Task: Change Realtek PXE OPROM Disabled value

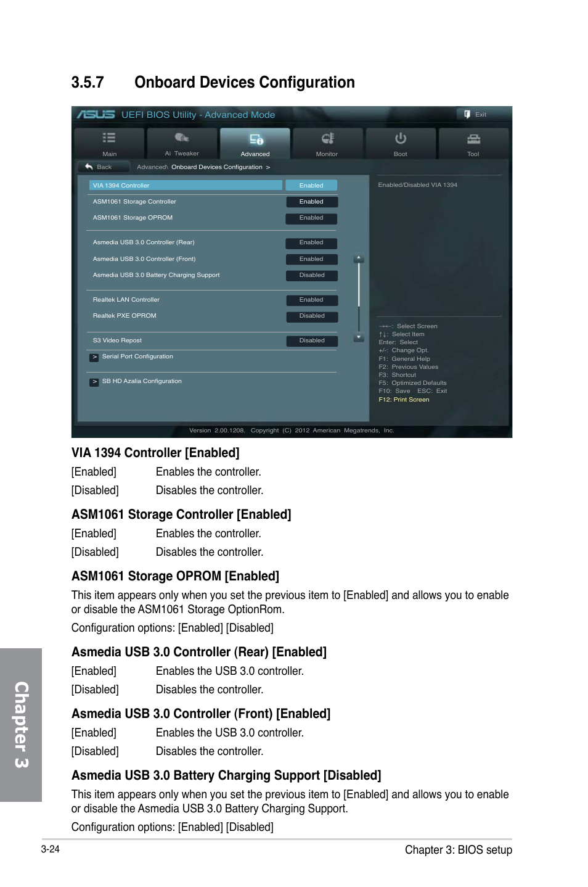Action: [311, 316]
